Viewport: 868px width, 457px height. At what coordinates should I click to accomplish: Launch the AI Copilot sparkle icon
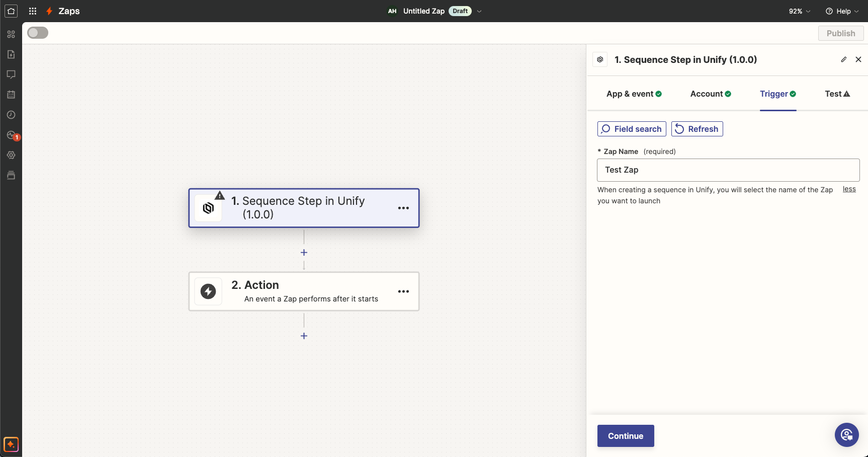tap(11, 444)
